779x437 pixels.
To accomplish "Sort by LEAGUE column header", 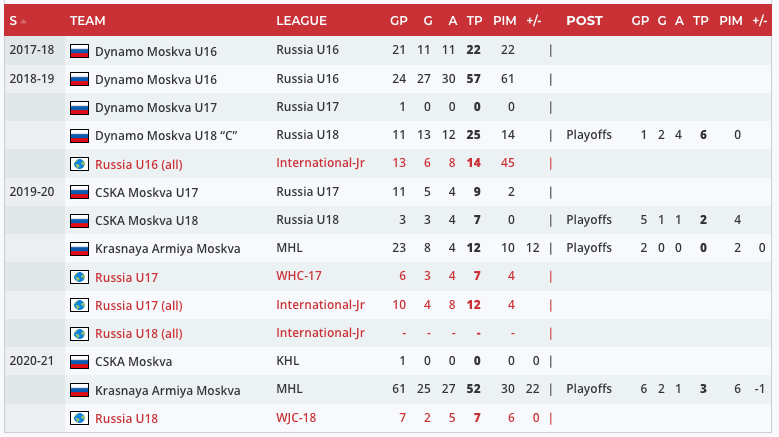I will pos(301,20).
